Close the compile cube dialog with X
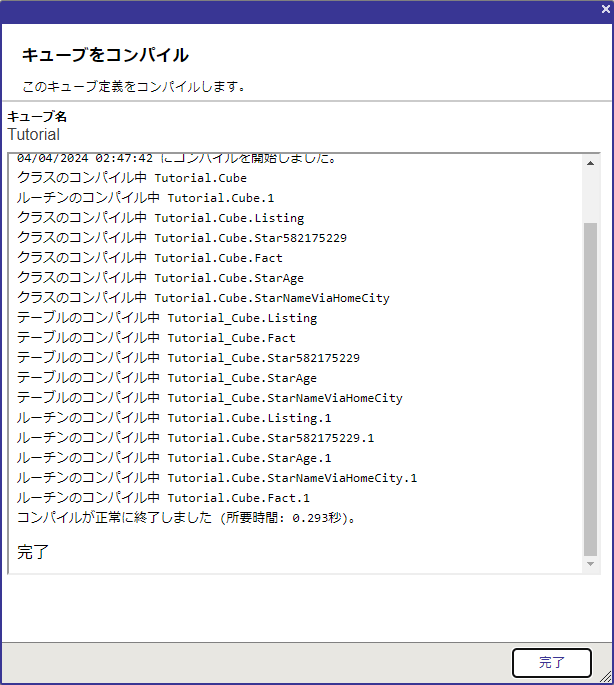Image resolution: width=614 pixels, height=685 pixels. pyautogui.click(x=605, y=8)
